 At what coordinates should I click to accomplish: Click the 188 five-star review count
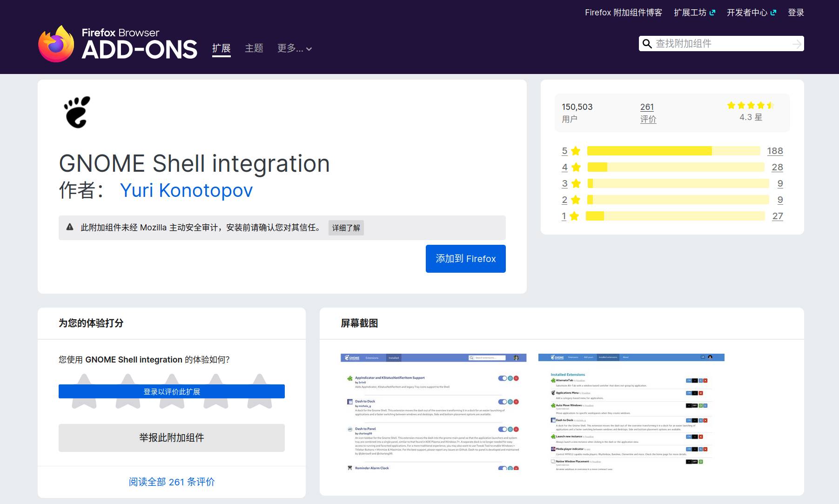[775, 151]
